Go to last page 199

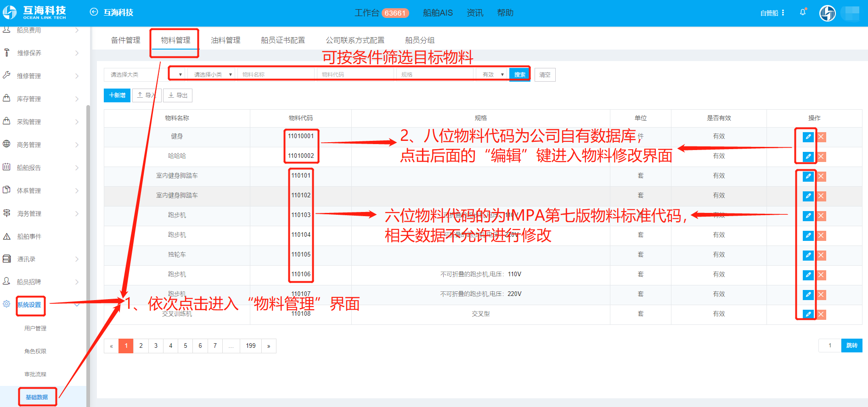251,346
